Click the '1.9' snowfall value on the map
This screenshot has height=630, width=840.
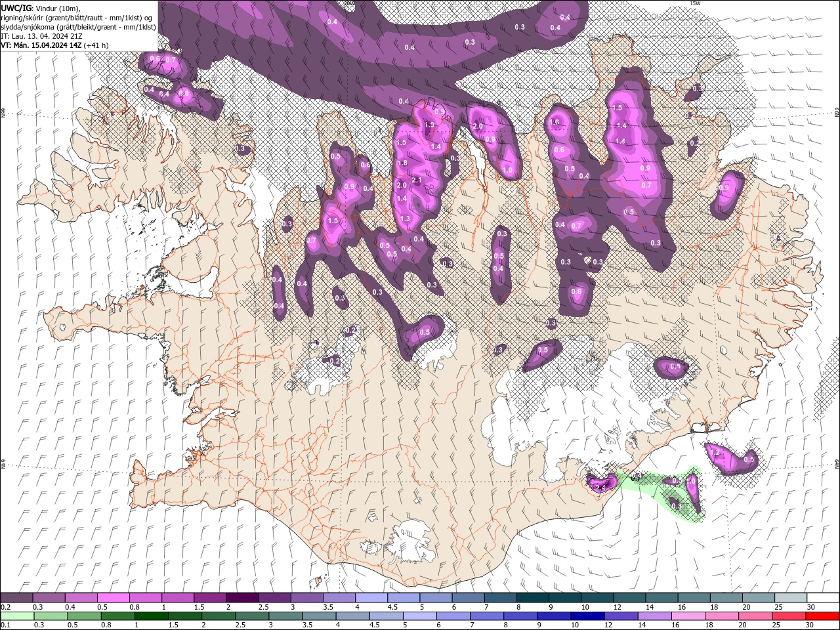pyautogui.click(x=430, y=125)
